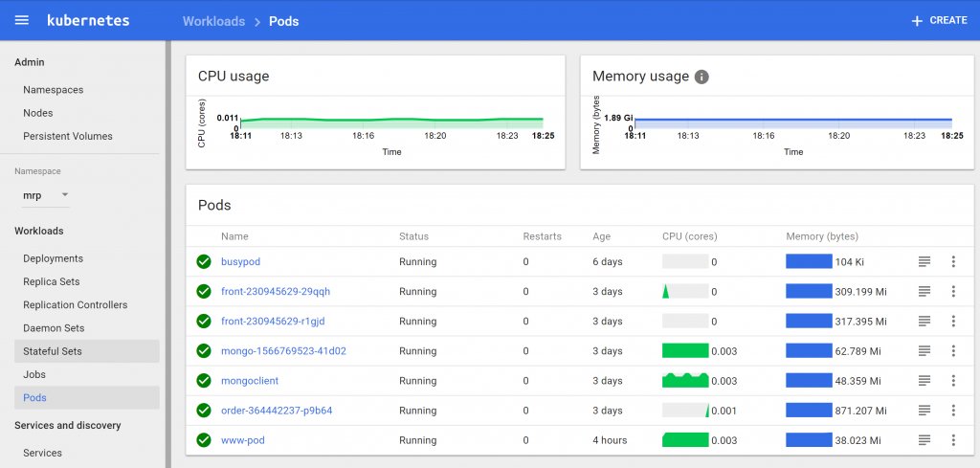The width and height of the screenshot is (980, 468).
Task: Open the www-pod pod link
Action: point(243,440)
